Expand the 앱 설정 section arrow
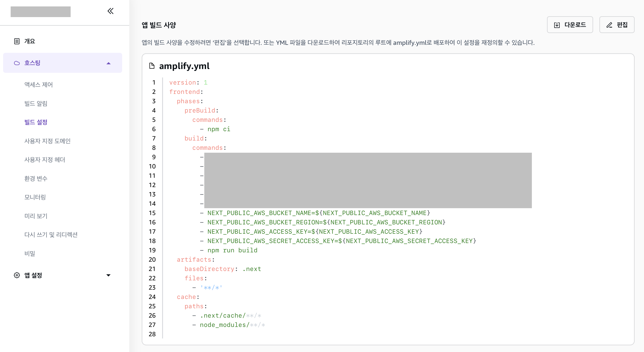Viewport: 644px width, 352px height. pos(108,275)
